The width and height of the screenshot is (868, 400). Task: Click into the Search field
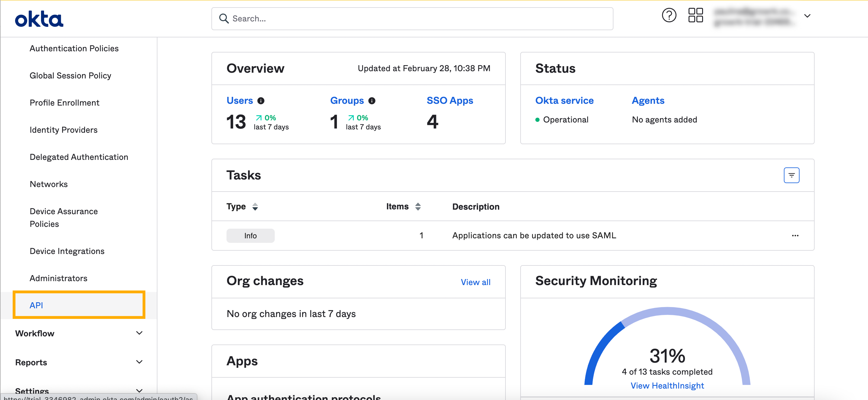(412, 19)
